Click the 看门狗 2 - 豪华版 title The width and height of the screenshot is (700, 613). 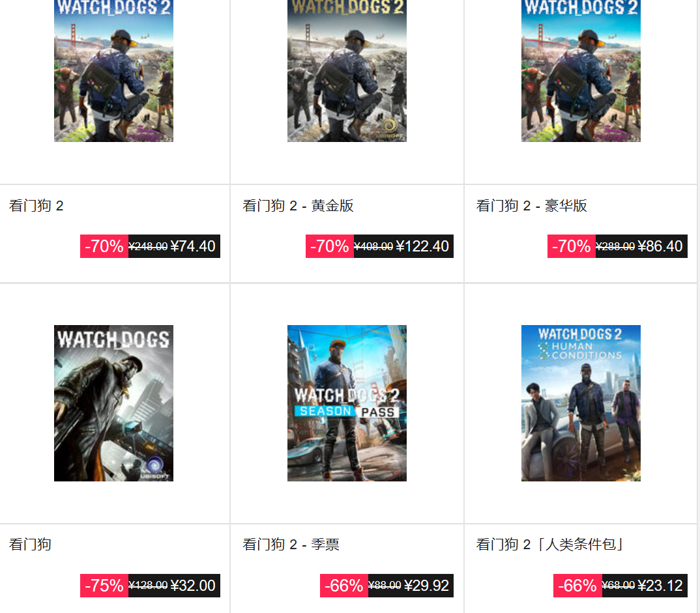[531, 206]
